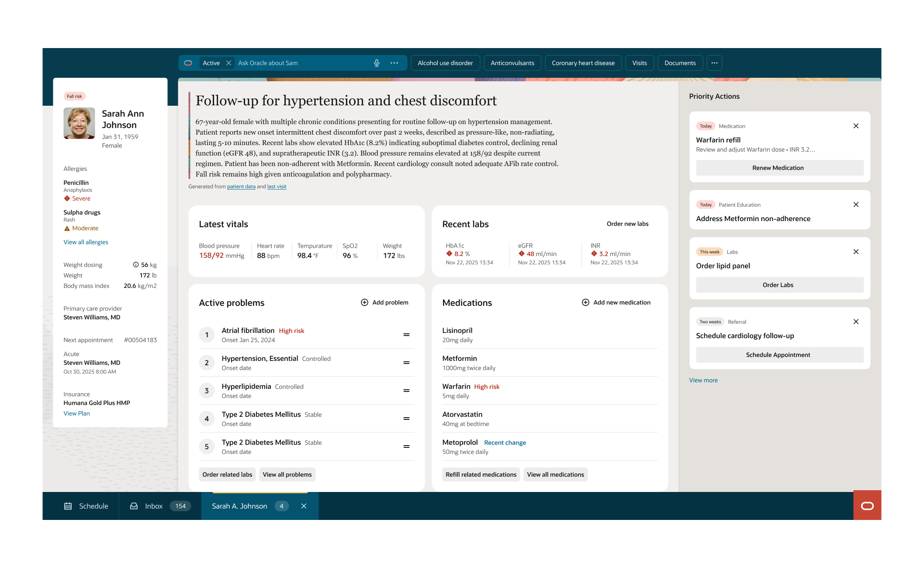924x568 pixels.
Task: Click the microphone icon in Ask Oracle bar
Action: (377, 63)
